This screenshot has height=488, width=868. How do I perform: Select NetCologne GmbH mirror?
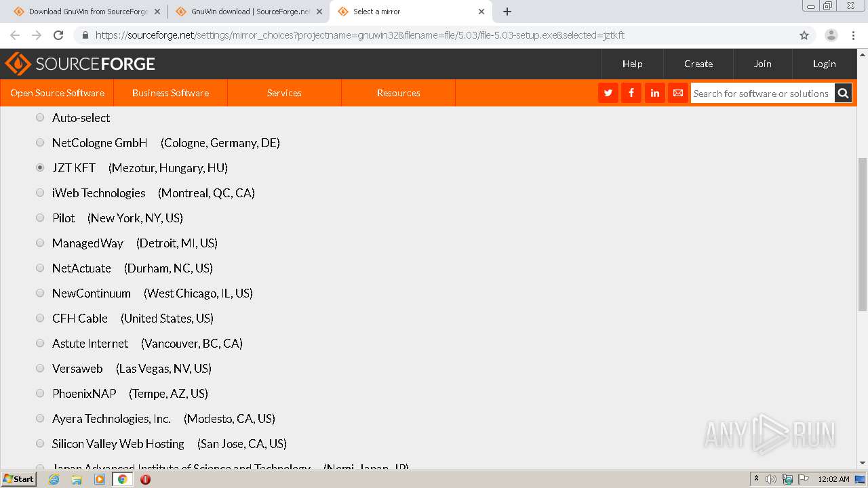pos(40,142)
